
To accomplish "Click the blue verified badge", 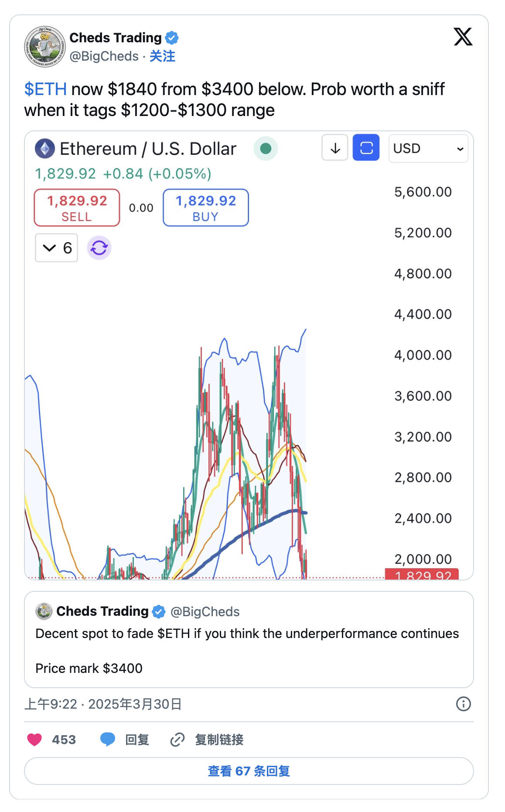I will pyautogui.click(x=172, y=38).
